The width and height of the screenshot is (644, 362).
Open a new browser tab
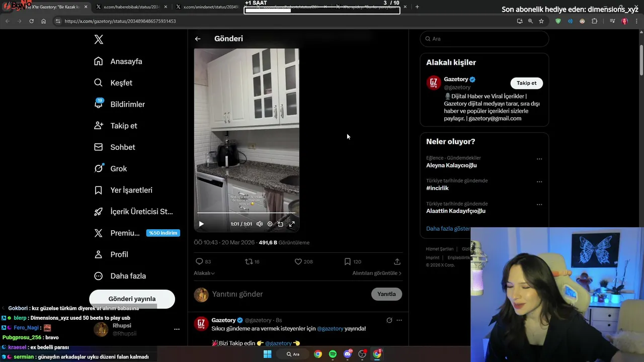[417, 7]
